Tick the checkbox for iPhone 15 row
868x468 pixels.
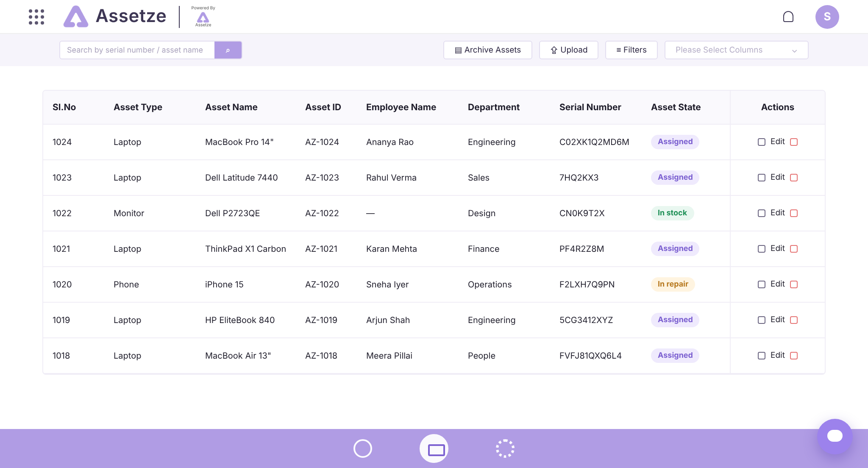pyautogui.click(x=762, y=284)
